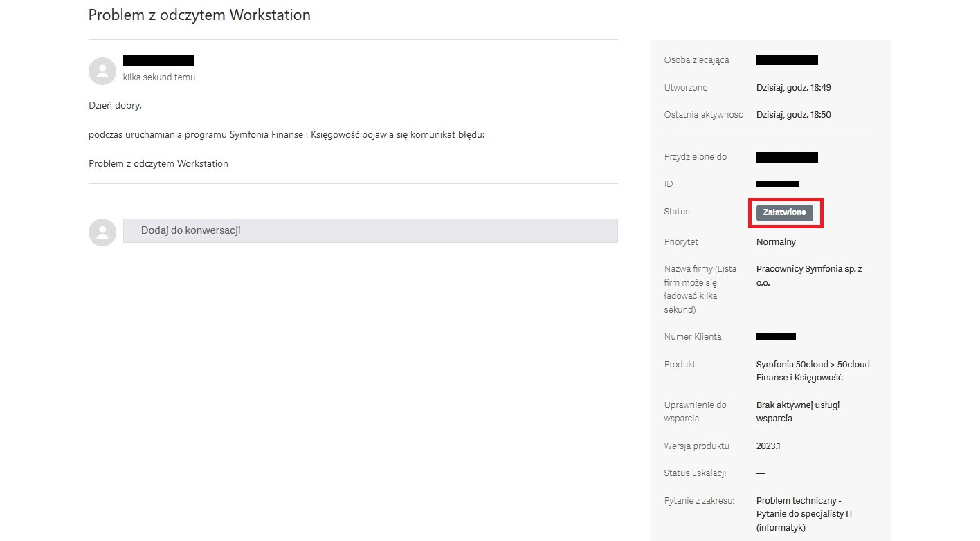Click the 'Problem techniczny - Pytanie do specjalisty IT' text
980x541 pixels.
[805, 514]
